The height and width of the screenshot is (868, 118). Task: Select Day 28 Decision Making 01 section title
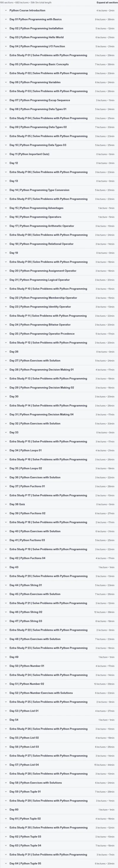pos(41,370)
